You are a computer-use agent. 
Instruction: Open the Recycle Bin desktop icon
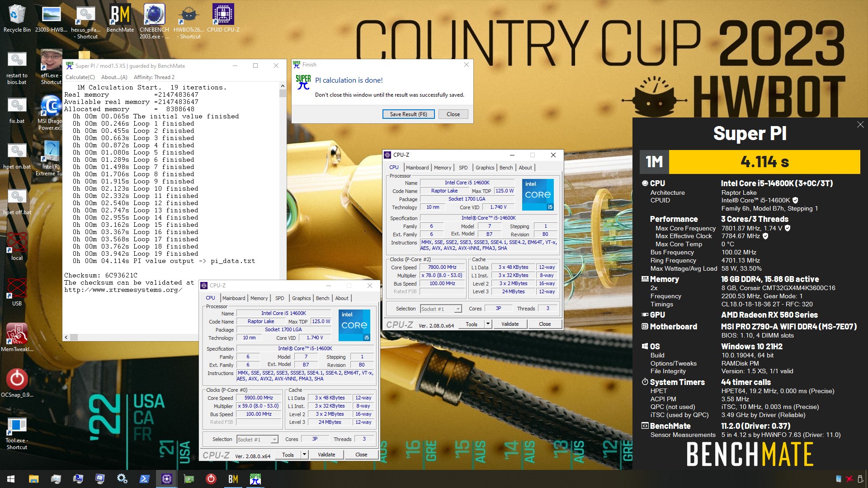tap(17, 19)
